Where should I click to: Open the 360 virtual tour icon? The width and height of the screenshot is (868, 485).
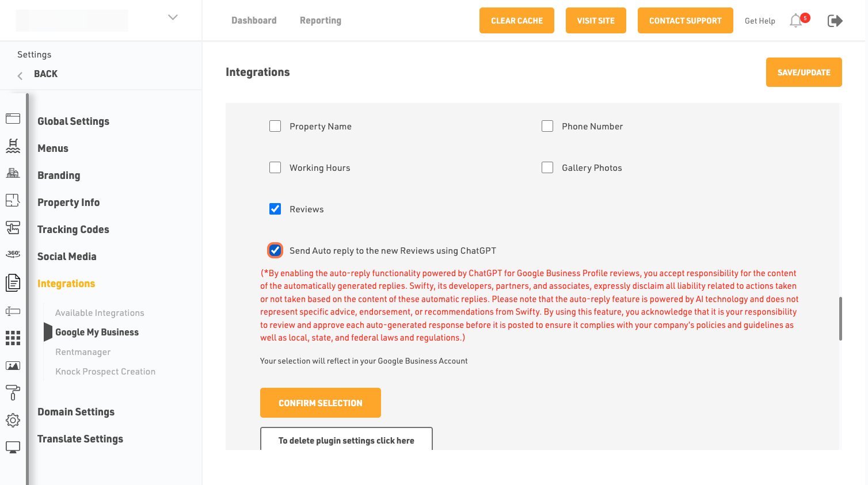pos(13,254)
